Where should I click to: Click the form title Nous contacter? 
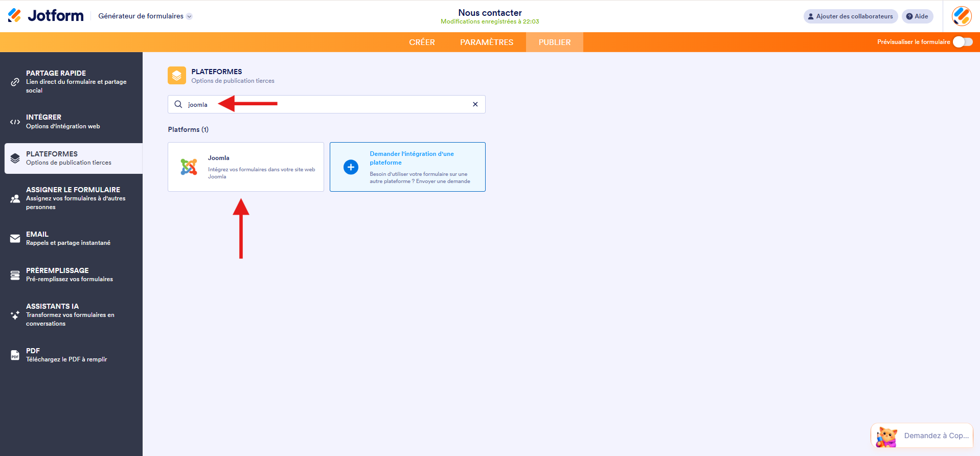(490, 13)
